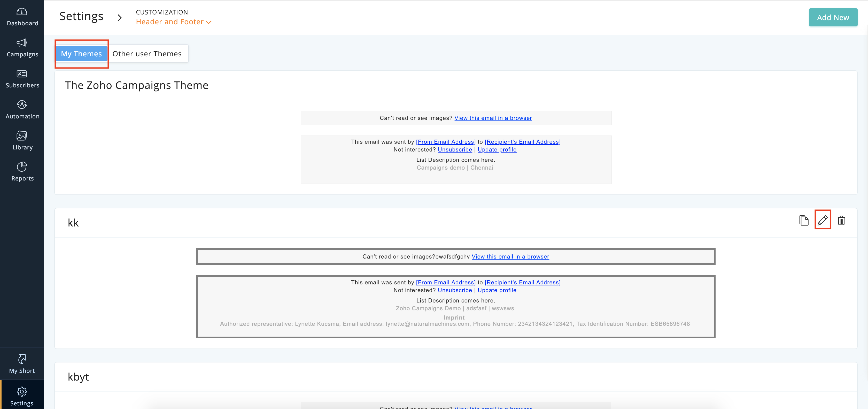Open the Dashboard sidebar icon
Screen dimensions: 868x409
(x=22, y=12)
